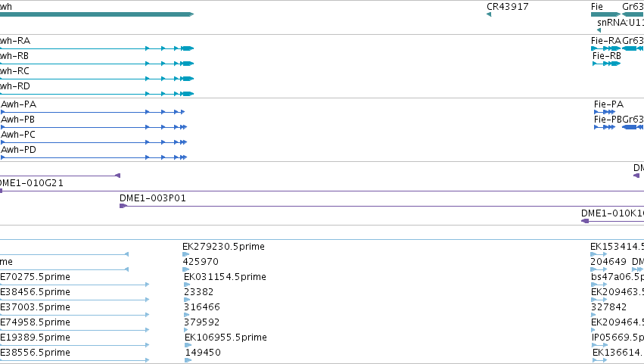The image size is (644, 364).
Task: Click the EK279230.5prime arrow glyph
Action: [185, 254]
